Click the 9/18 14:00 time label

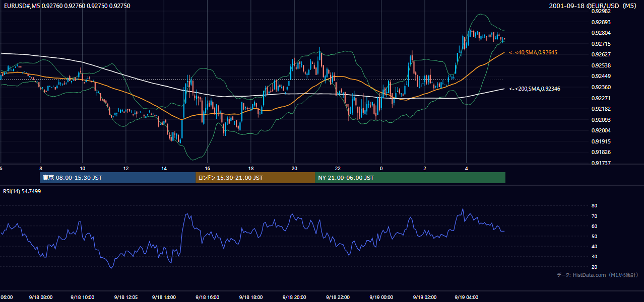(164, 297)
